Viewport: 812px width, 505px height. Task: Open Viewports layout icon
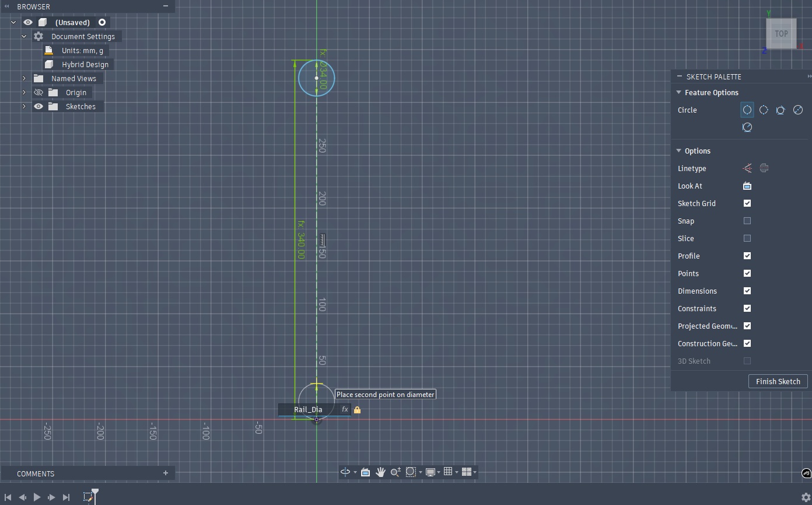466,472
